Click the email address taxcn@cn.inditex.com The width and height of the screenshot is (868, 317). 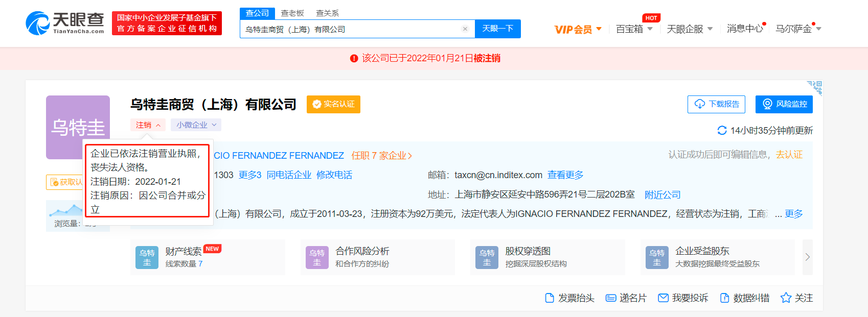(x=498, y=175)
